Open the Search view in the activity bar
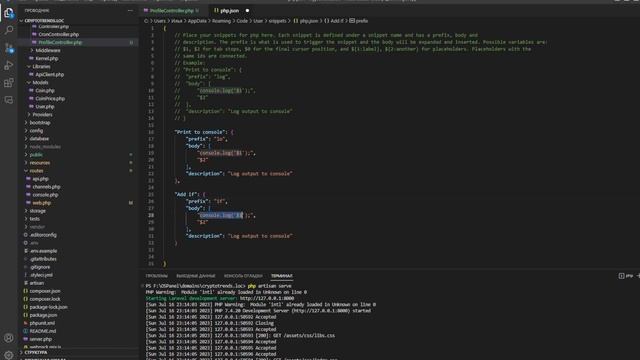The image size is (640, 360). [9, 30]
